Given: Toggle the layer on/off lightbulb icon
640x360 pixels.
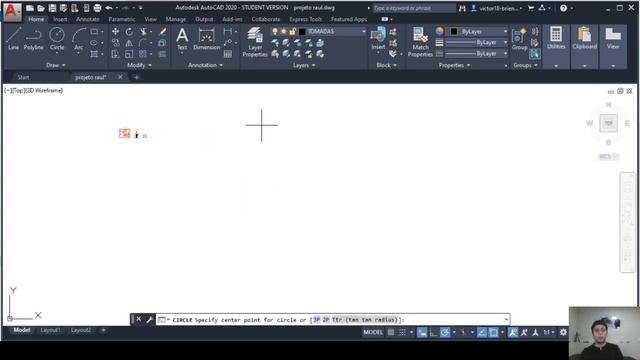Looking at the screenshot, I should pyautogui.click(x=275, y=31).
